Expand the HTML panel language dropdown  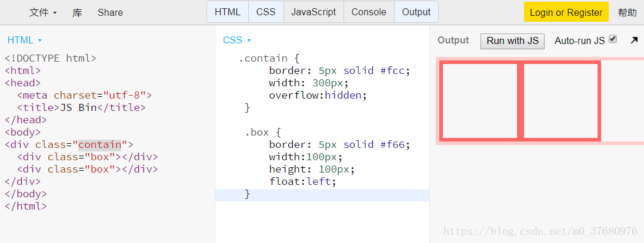[25, 40]
